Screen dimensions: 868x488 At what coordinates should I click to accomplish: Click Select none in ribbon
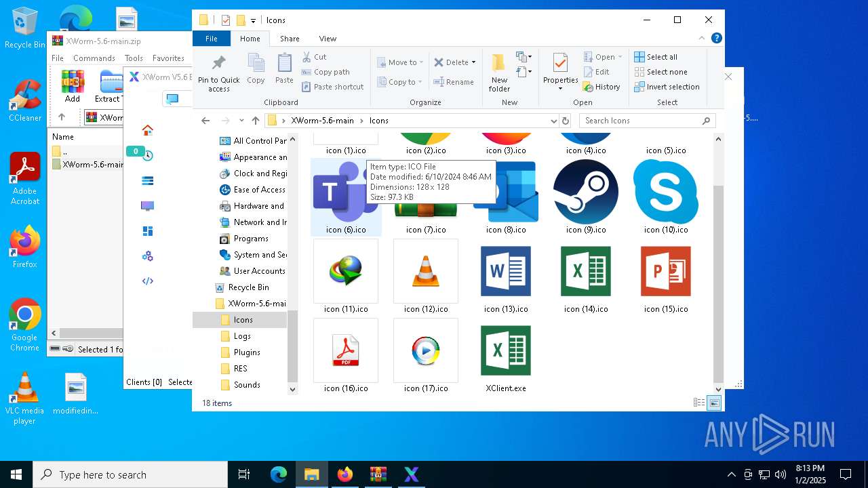pyautogui.click(x=660, y=72)
